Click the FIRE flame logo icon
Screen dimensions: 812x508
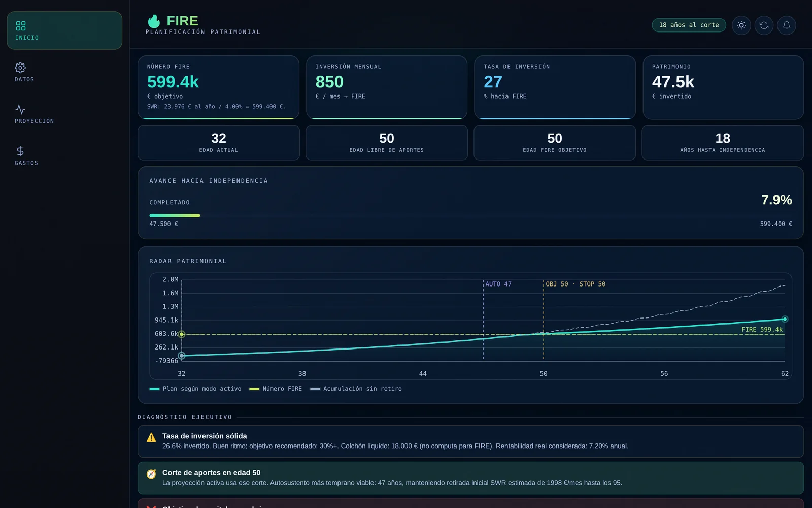tap(154, 21)
